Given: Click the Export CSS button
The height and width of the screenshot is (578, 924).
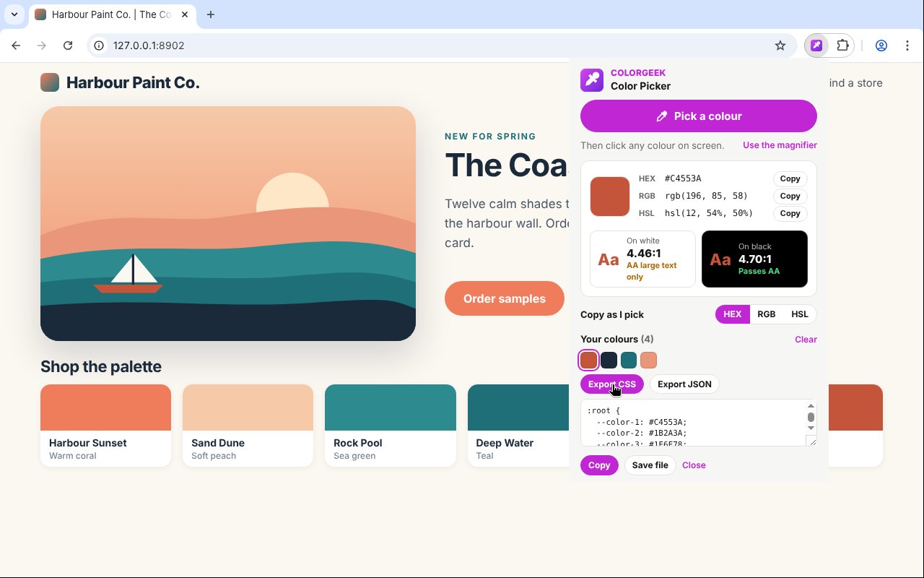Looking at the screenshot, I should pos(612,384).
